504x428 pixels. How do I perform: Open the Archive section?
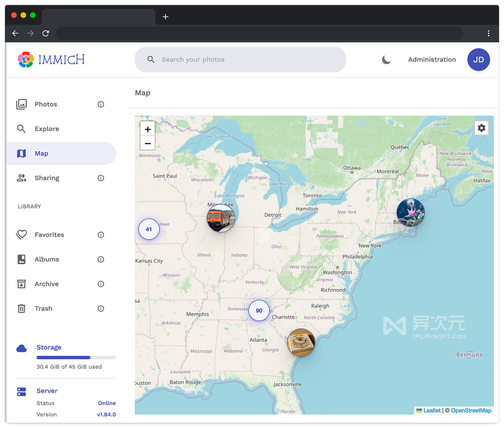click(47, 284)
